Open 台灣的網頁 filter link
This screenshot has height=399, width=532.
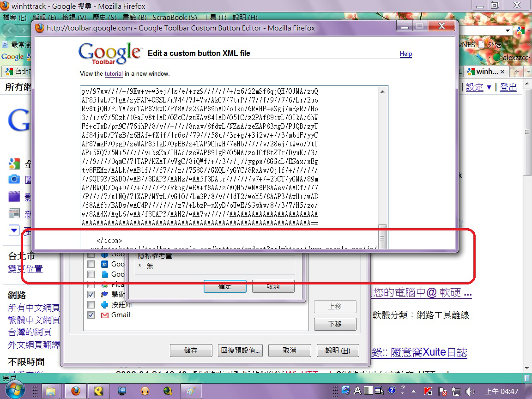30,332
